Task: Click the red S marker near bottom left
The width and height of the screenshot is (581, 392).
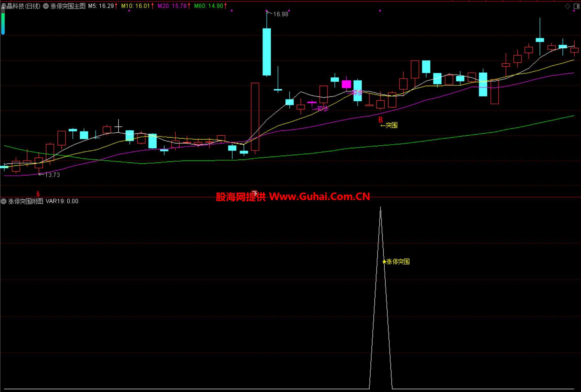Action: 38,194
